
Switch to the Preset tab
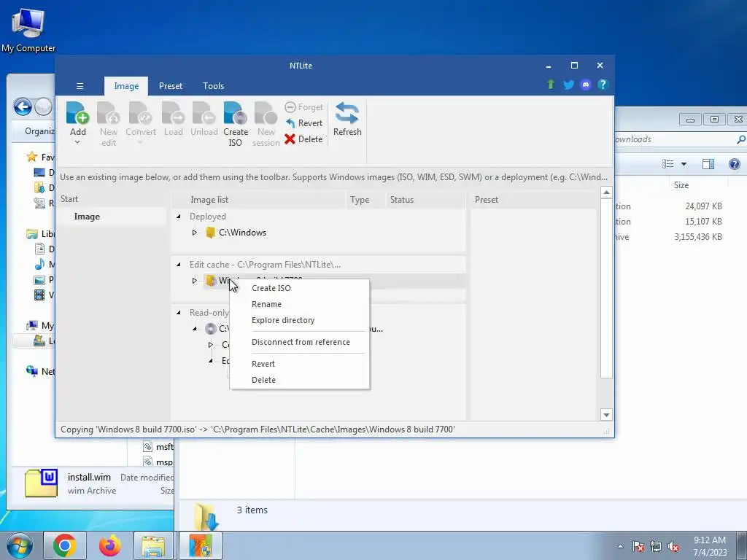click(171, 86)
